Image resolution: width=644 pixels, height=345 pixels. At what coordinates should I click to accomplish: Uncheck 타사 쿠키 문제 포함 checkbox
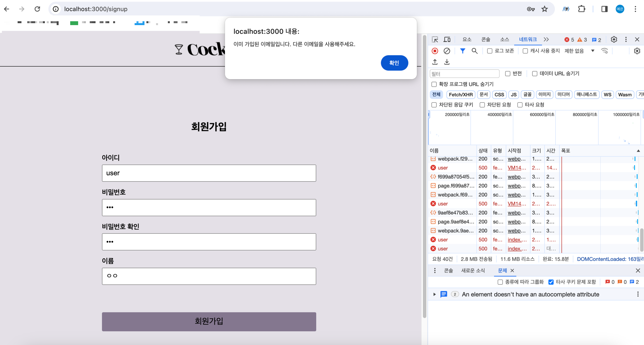pos(551,282)
